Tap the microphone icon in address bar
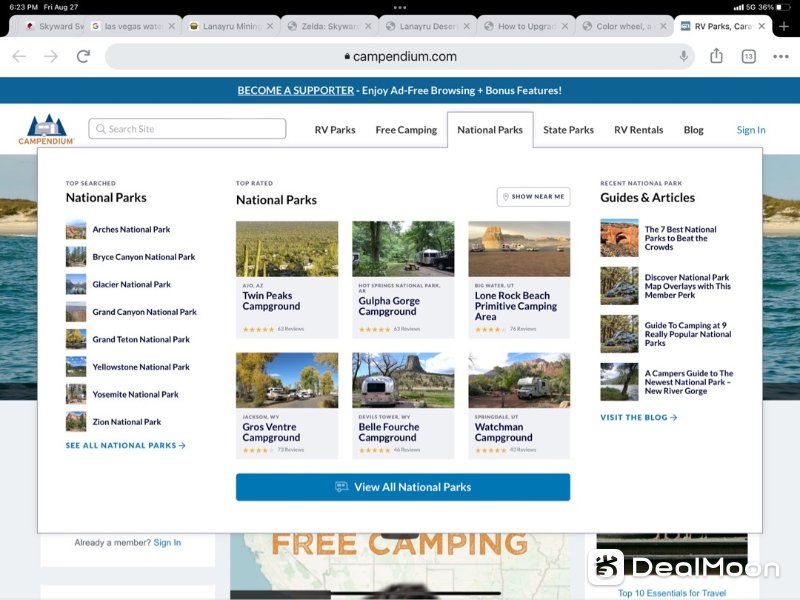 (x=684, y=56)
